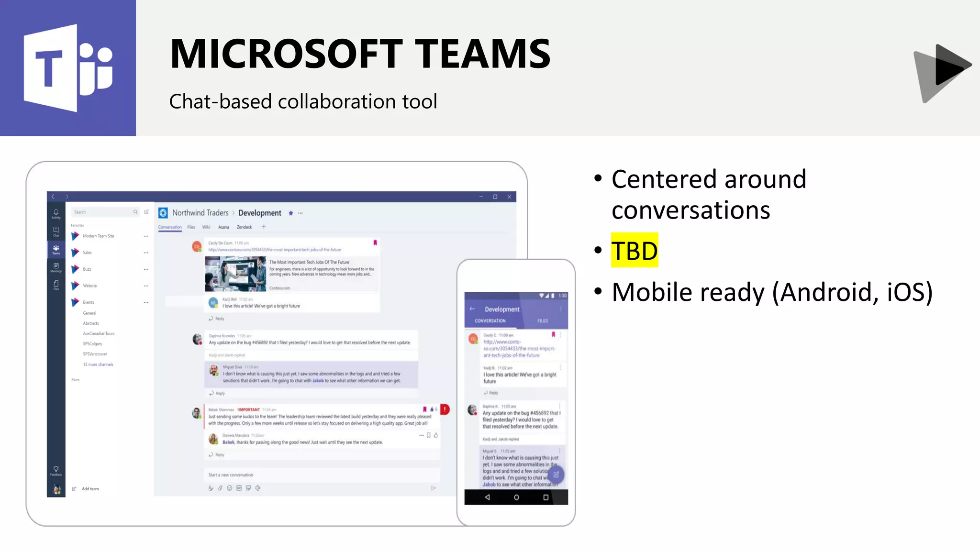Viewport: 980px width, 551px height.
Task: Tap the phone's back arrow beside Development
Action: pos(472,309)
